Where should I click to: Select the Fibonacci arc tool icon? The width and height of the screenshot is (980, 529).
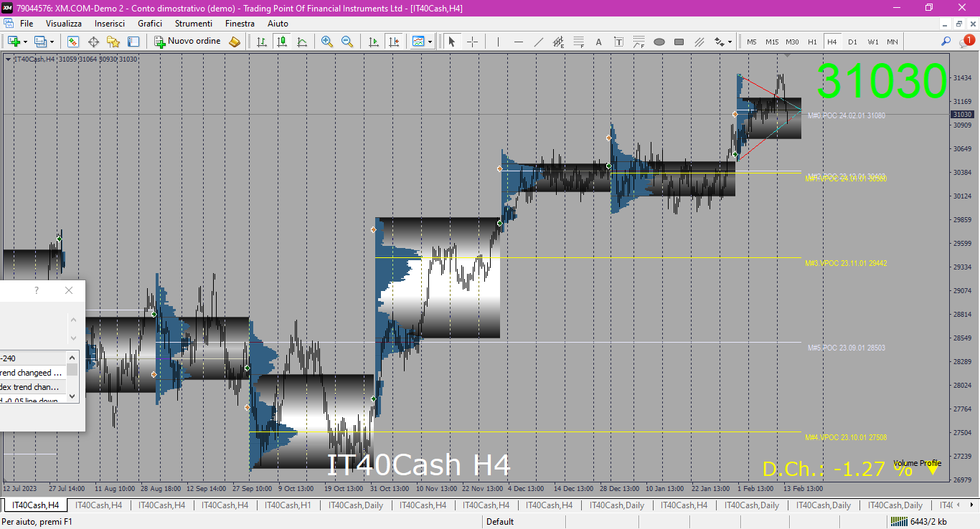point(639,42)
